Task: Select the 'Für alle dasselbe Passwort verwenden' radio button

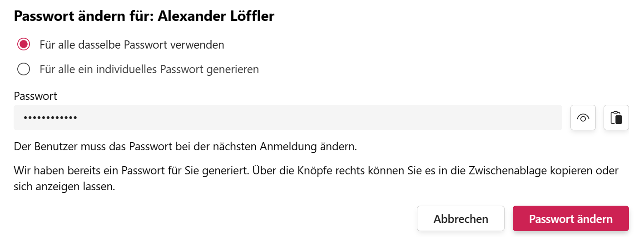Action: [x=24, y=44]
